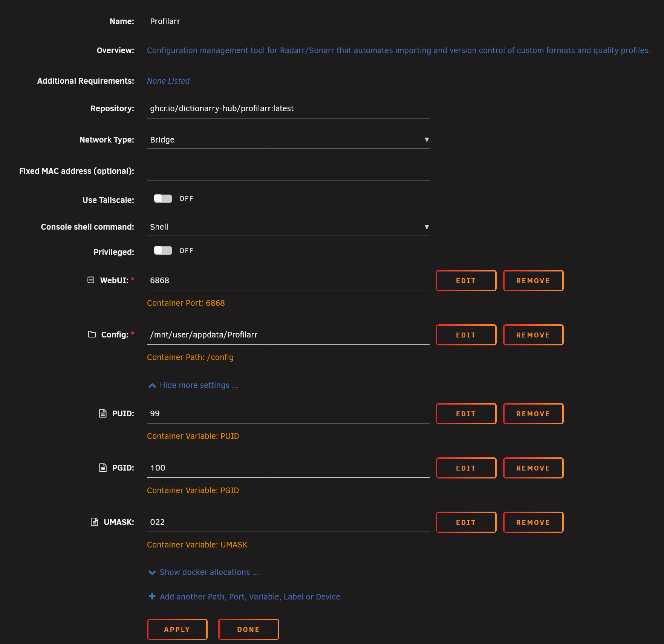This screenshot has width=664, height=644.
Task: Click the document icon beside UMASK label
Action: (95, 522)
